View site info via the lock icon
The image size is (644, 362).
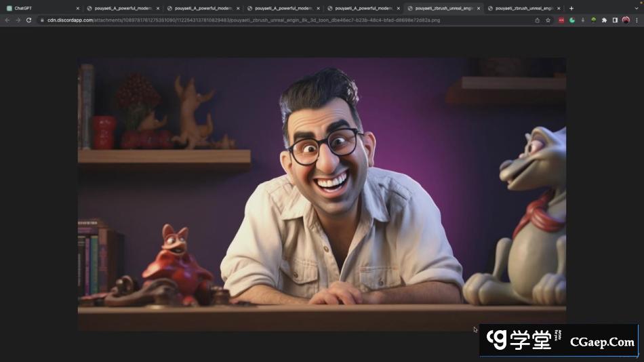42,20
